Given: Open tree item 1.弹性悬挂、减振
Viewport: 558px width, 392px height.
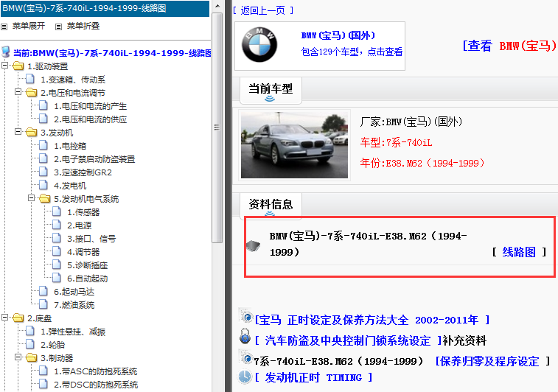Looking at the screenshot, I should (73, 332).
